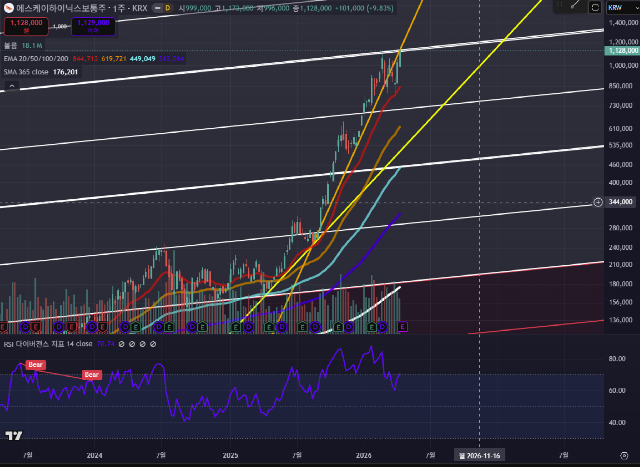Select the trend line drawing tool
The image size is (640, 467).
[576, 5]
